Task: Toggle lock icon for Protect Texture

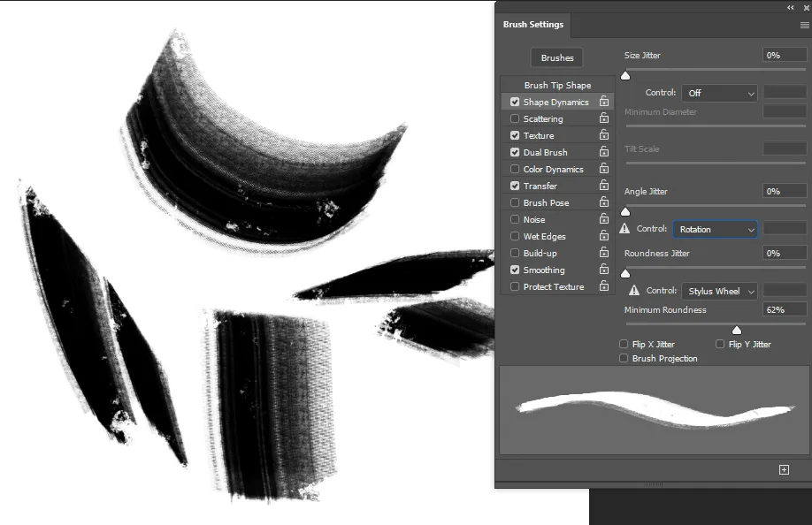Action: [604, 286]
